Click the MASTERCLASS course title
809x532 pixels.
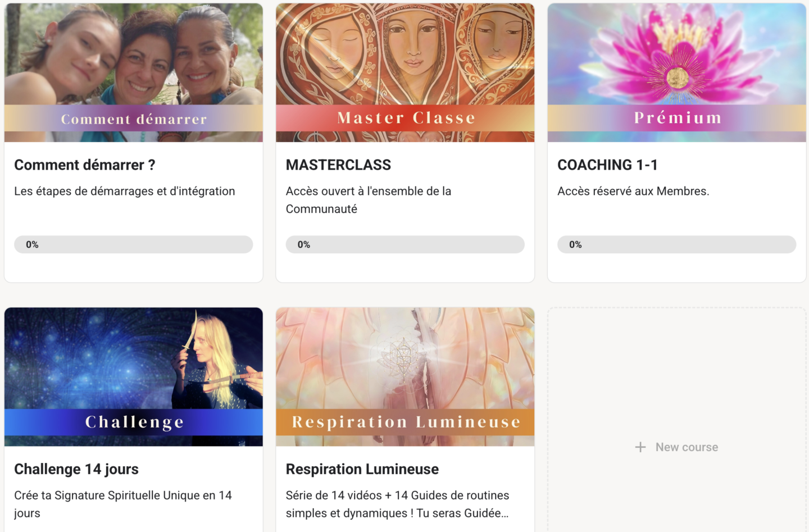click(x=338, y=165)
